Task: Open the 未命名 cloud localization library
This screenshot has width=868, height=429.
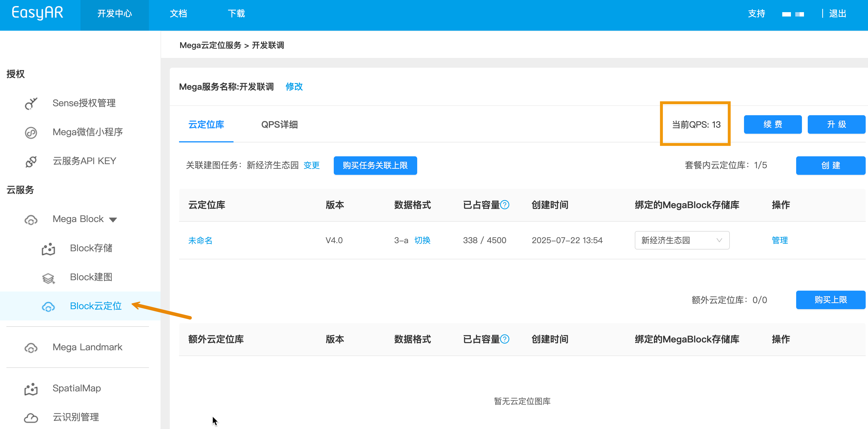Action: [200, 241]
